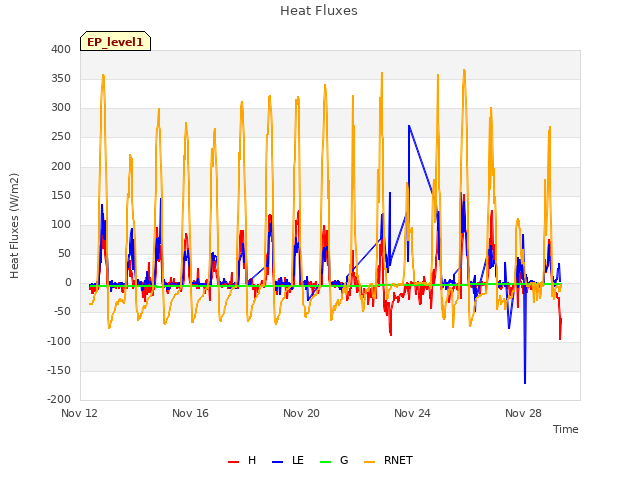This screenshot has height=480, width=640.
Task: Click the 0 y-axis tick label
Action: point(69,283)
